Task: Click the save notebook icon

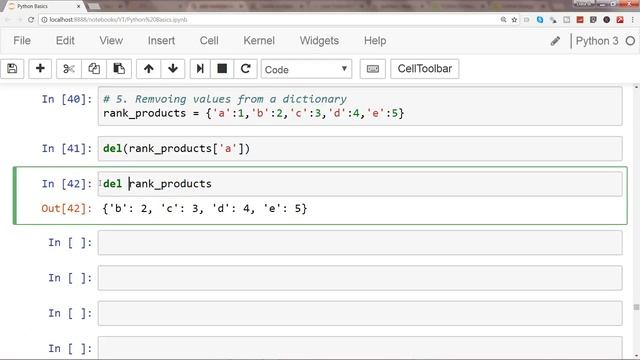Action: coord(12,69)
